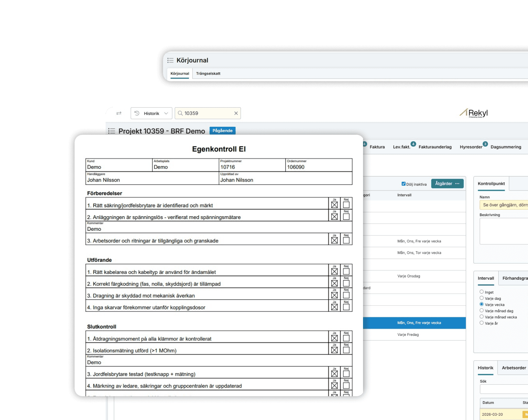Select the highlighted Mån, Ons, Fre varje vecka row
Image resolution: width=528 pixels, height=420 pixels.
pos(414,323)
